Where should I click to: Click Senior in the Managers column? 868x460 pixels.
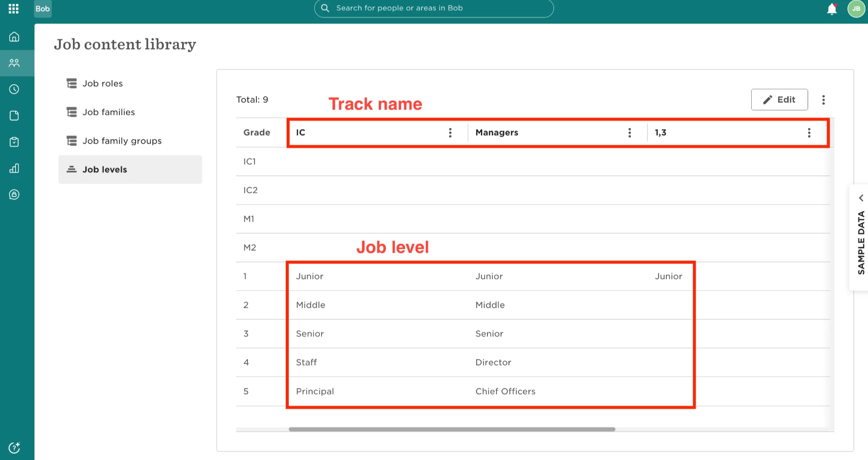point(489,334)
